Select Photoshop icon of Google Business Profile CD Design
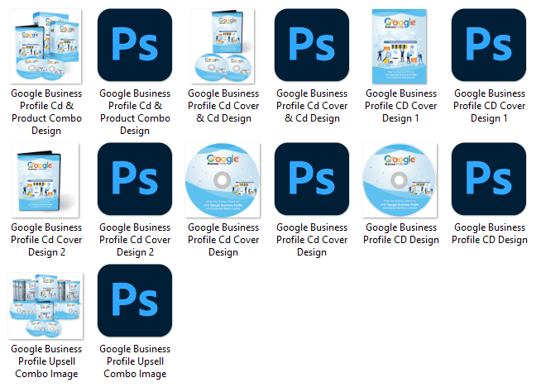536x392 pixels. [x=489, y=179]
